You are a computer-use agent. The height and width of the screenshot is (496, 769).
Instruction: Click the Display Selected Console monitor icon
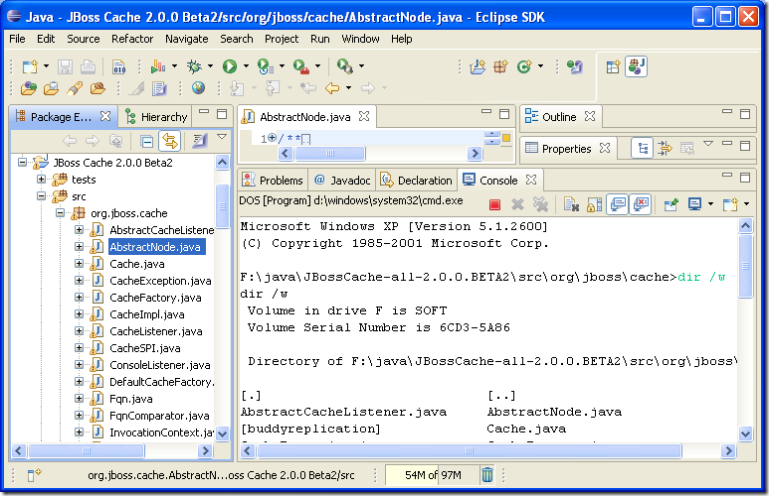(x=694, y=204)
